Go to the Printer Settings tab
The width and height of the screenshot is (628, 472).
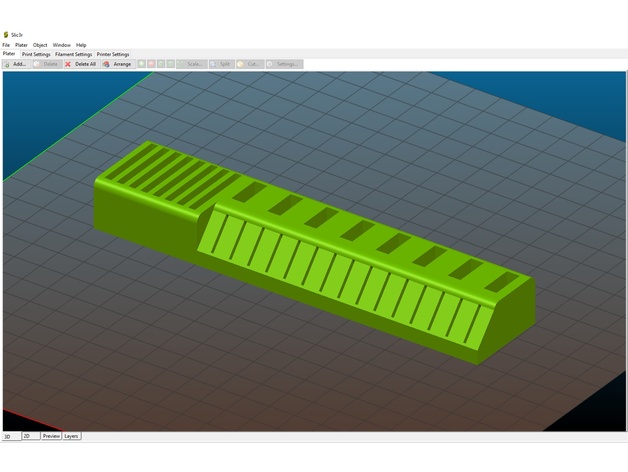coord(113,54)
